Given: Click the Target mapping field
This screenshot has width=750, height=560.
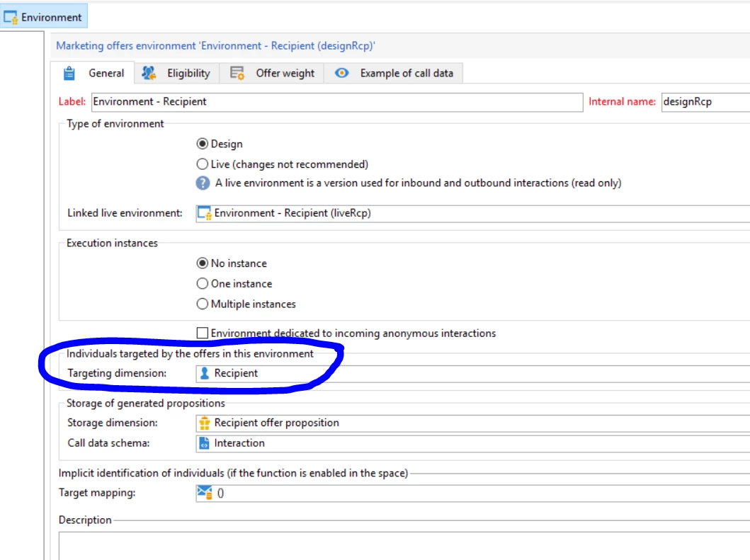Looking at the screenshot, I should (x=472, y=493).
